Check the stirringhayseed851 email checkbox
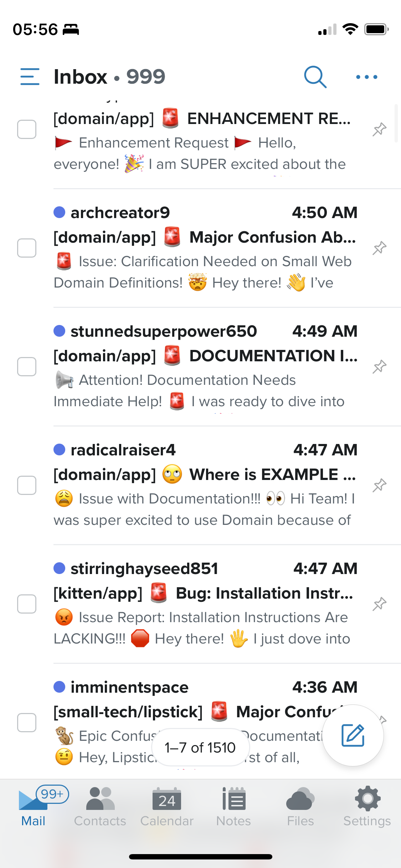401x868 pixels. (27, 604)
